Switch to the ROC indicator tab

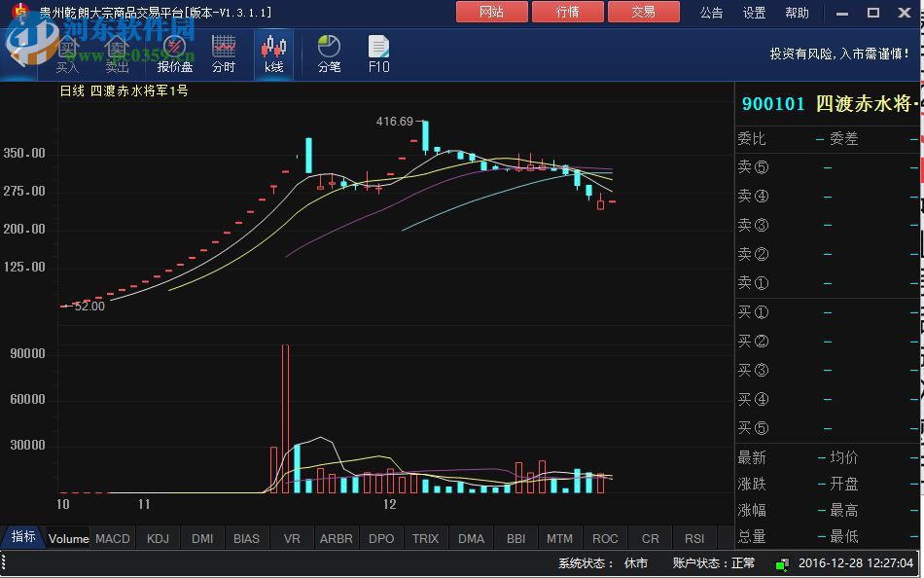click(605, 538)
